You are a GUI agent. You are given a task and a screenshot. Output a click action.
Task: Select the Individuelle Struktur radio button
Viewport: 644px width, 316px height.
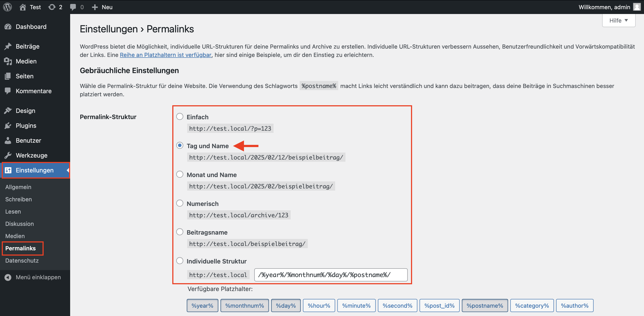tap(180, 261)
